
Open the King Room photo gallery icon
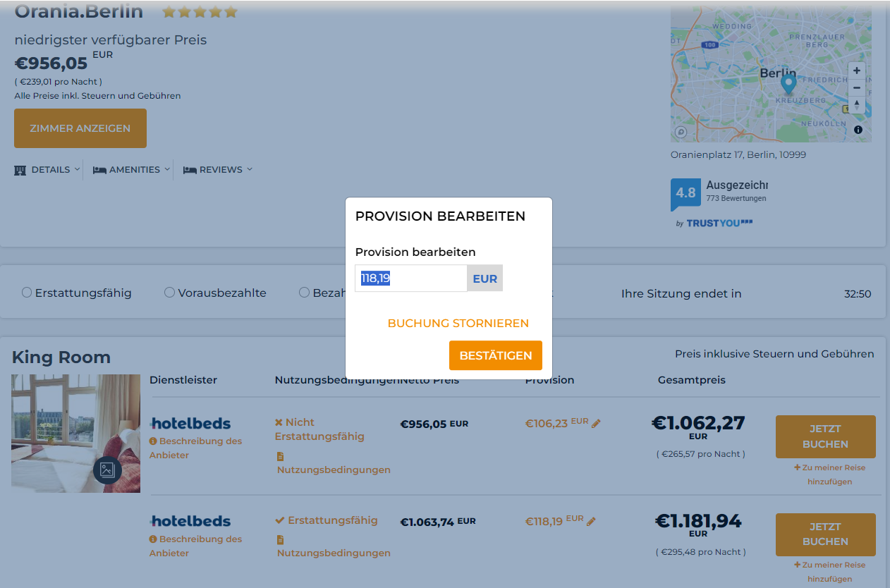tap(107, 470)
